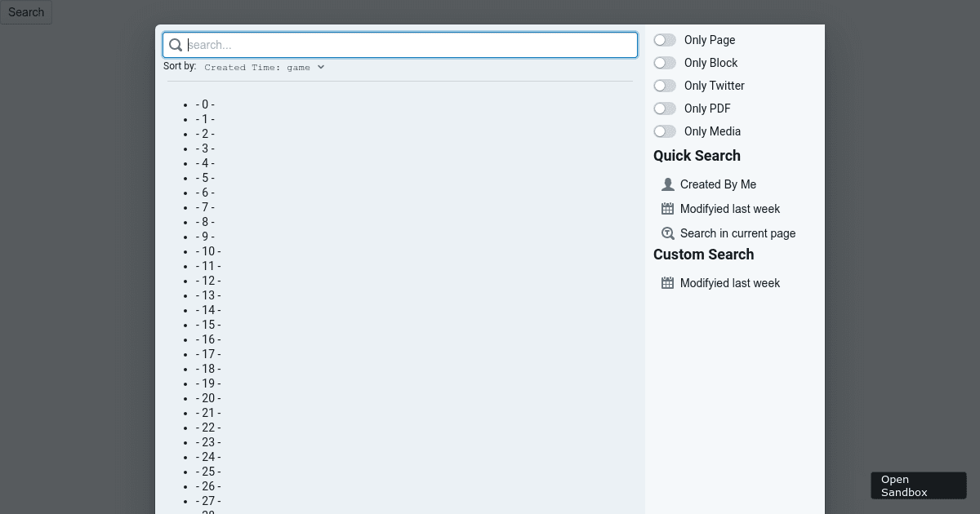Switch on the Only Media filter
The width and height of the screenshot is (980, 514).
[665, 131]
